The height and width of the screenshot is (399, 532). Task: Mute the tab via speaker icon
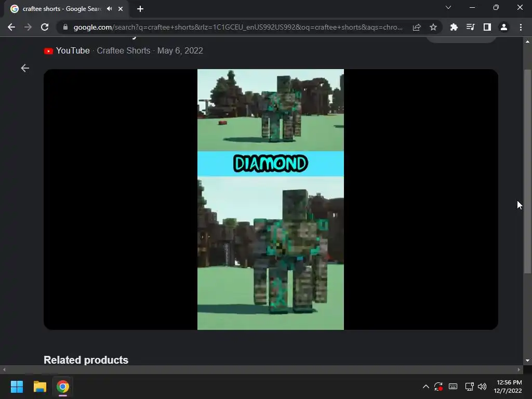coord(109,9)
